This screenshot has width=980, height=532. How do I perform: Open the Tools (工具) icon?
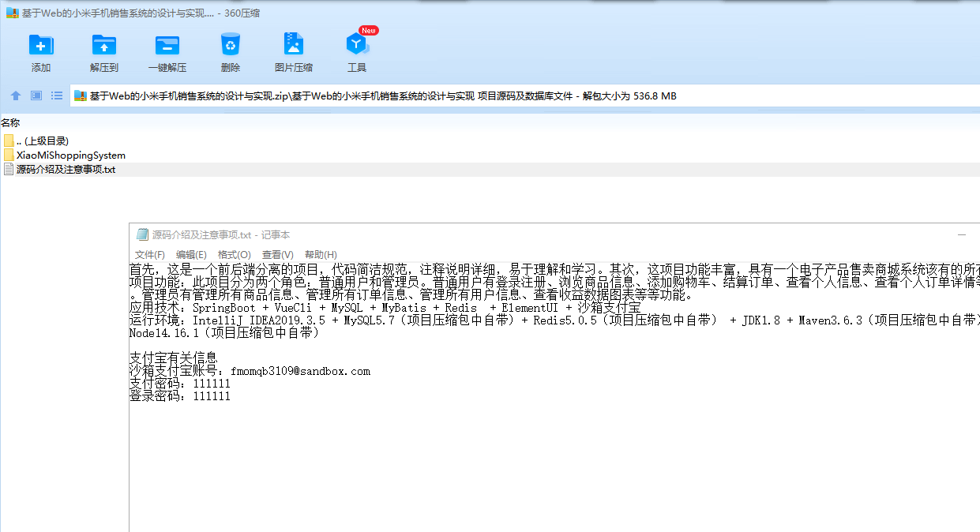tap(357, 45)
